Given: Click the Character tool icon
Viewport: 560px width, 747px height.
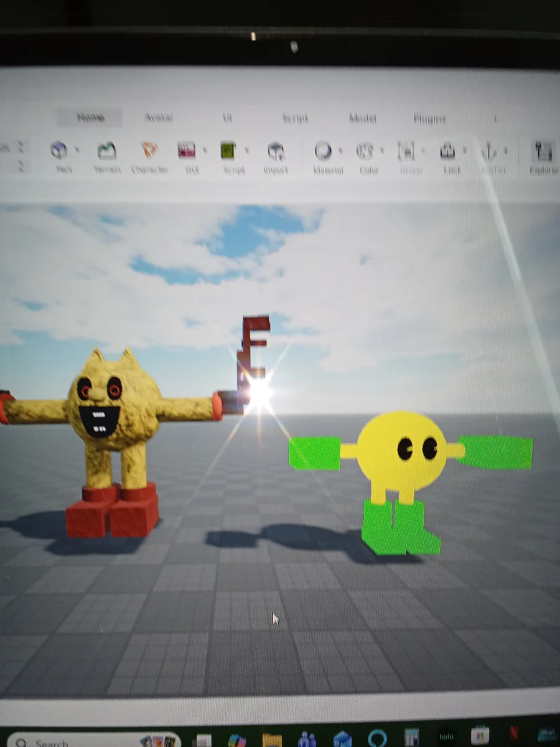Looking at the screenshot, I should tap(149, 150).
